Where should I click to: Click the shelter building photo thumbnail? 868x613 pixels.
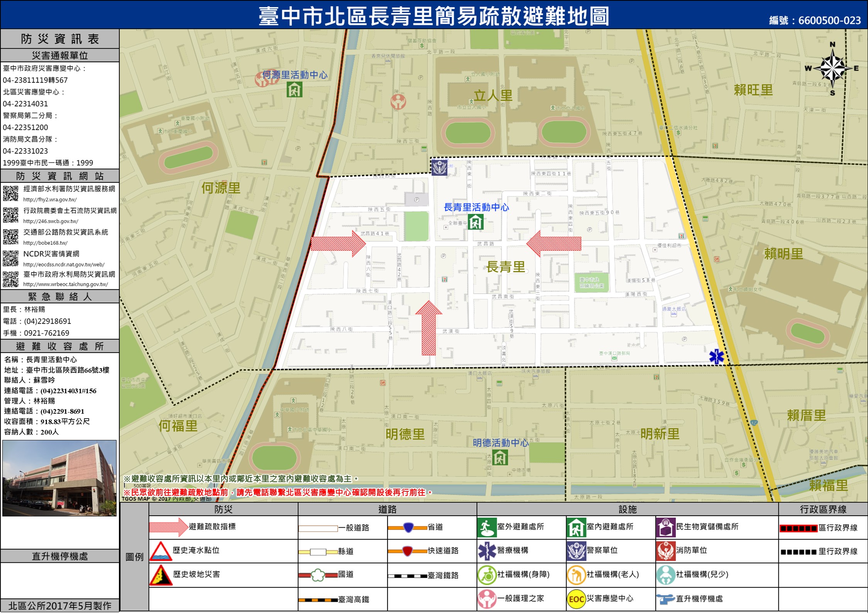[x=59, y=478]
